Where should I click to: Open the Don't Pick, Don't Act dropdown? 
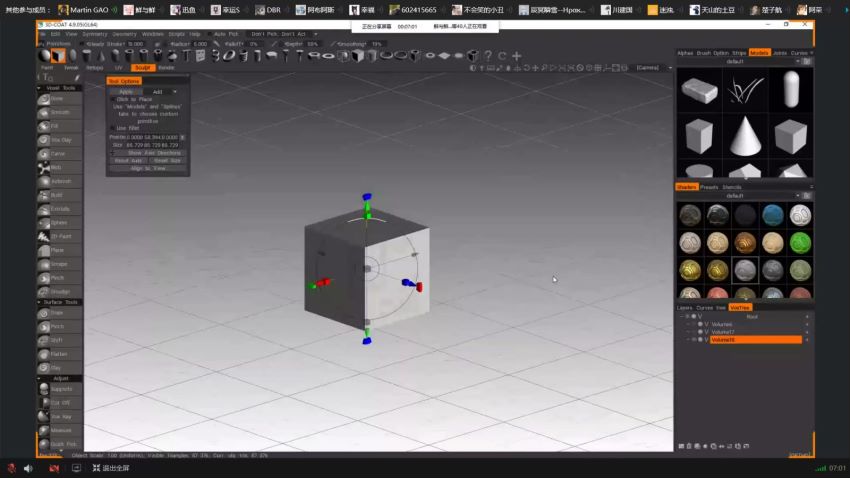(x=284, y=34)
